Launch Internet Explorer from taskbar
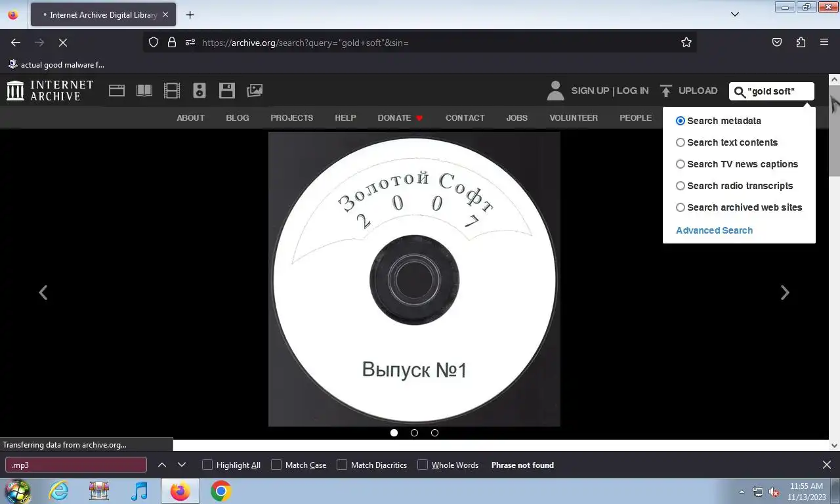840x504 pixels. pos(58,491)
